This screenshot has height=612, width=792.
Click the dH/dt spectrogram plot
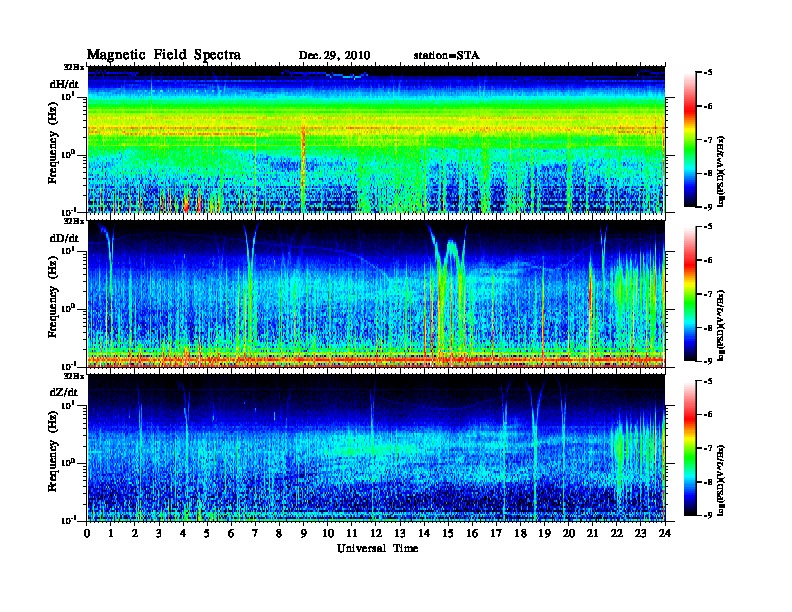376,139
